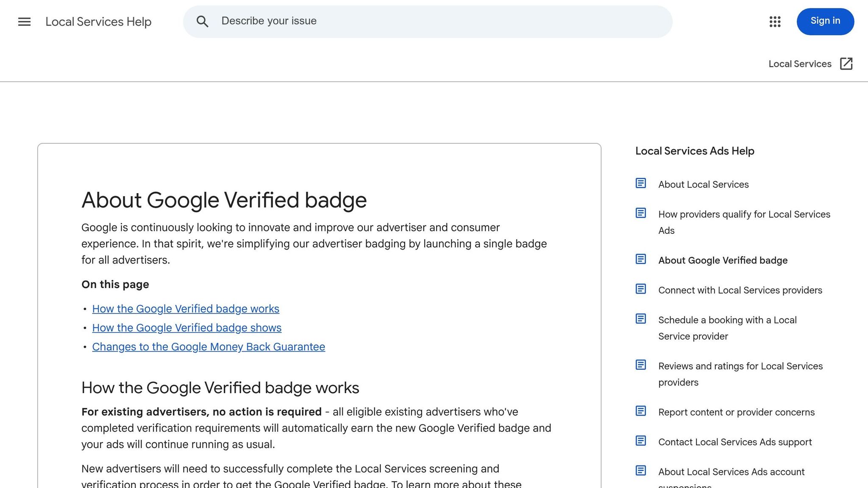Click the About Google Verified badge page title
868x488 pixels.
point(224,200)
